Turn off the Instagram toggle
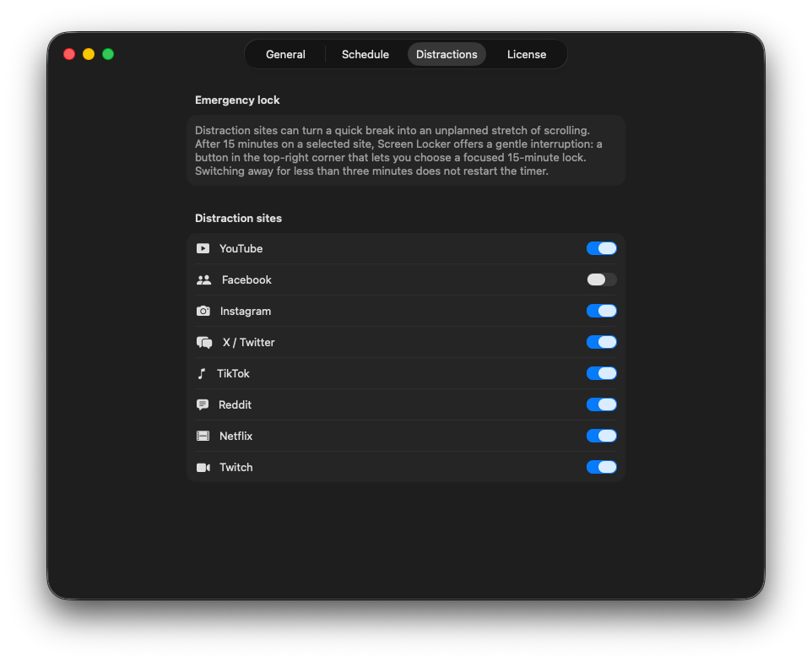The image size is (812, 662). tap(601, 311)
